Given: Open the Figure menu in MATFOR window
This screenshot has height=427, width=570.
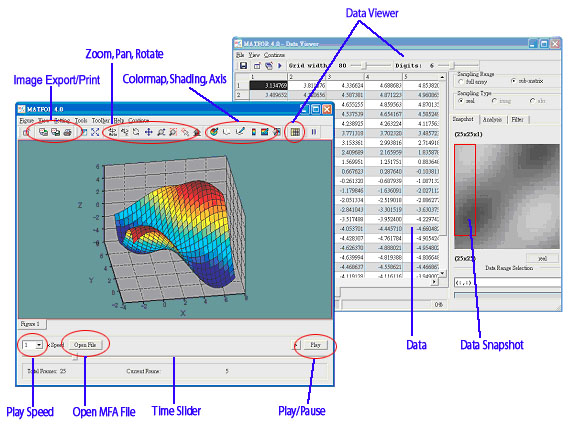Looking at the screenshot, I should (x=27, y=120).
